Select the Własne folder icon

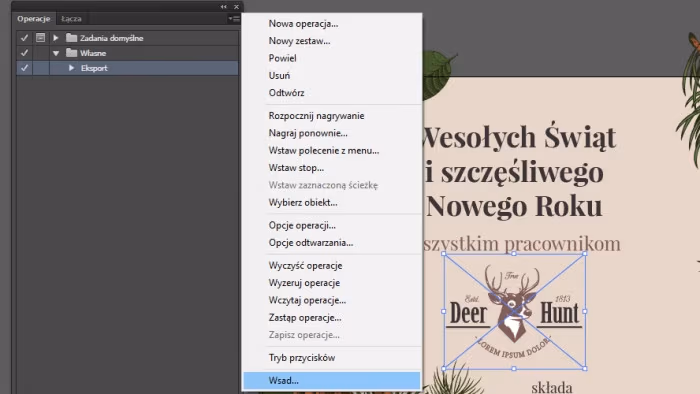pyautogui.click(x=71, y=53)
